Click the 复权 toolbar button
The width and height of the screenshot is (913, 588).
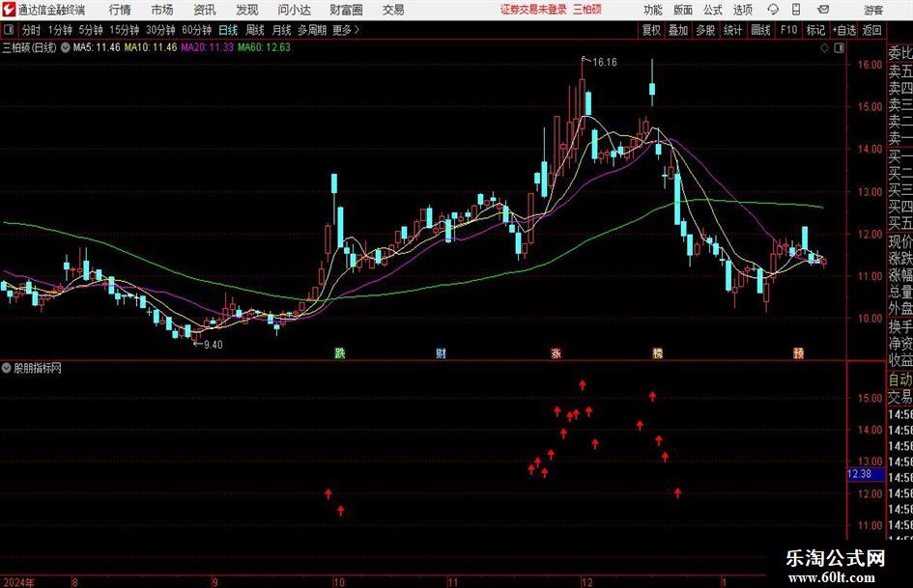[x=651, y=30]
